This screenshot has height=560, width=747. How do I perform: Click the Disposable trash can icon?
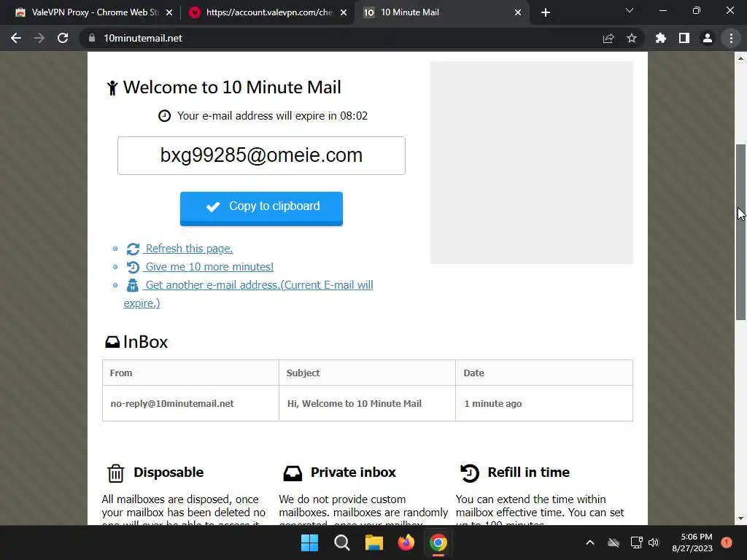(x=115, y=472)
